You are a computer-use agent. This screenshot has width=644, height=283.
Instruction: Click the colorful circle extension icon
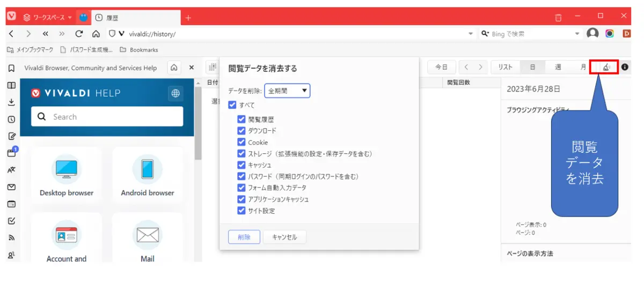[610, 33]
